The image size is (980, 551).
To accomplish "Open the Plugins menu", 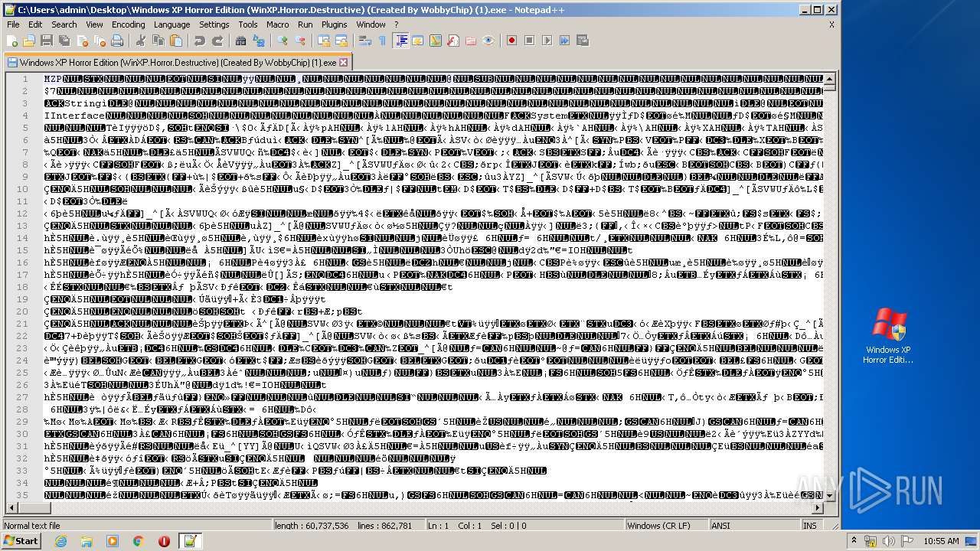I will (x=334, y=24).
